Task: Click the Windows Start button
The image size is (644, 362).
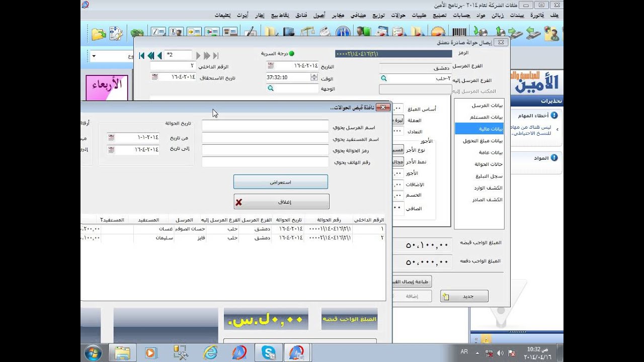Action: click(94, 352)
